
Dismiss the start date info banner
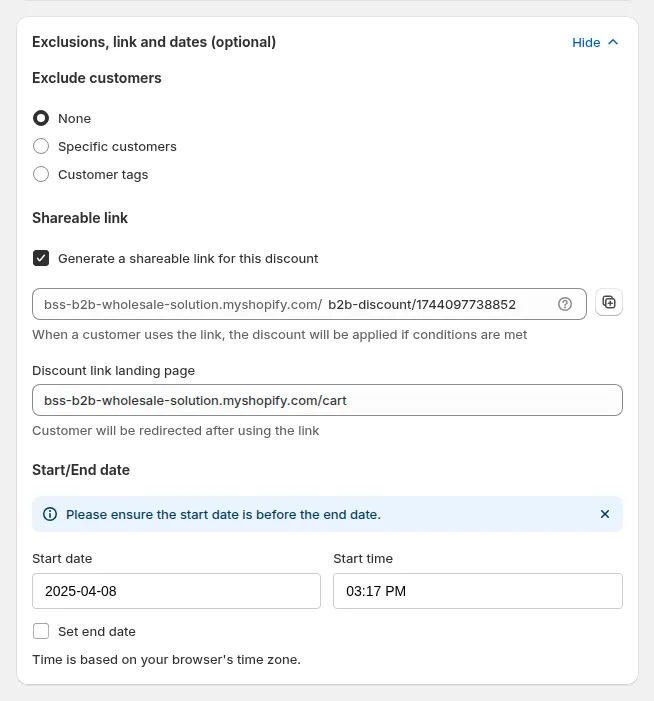[x=604, y=514]
